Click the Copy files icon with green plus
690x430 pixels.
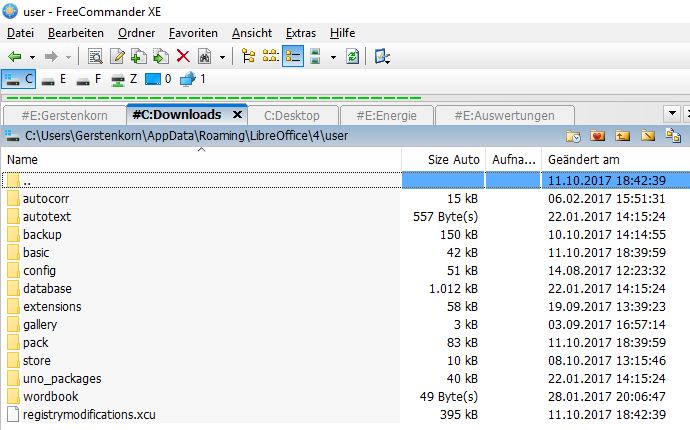tap(139, 57)
